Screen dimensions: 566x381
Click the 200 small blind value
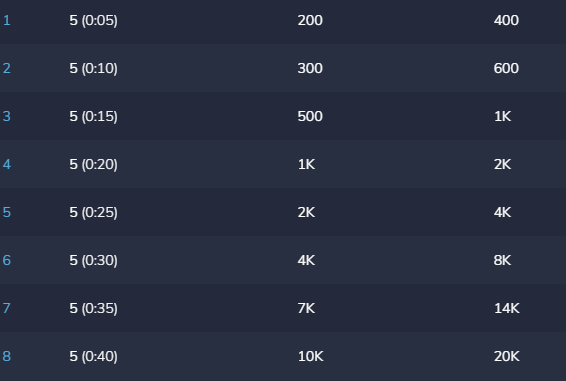[310, 20]
